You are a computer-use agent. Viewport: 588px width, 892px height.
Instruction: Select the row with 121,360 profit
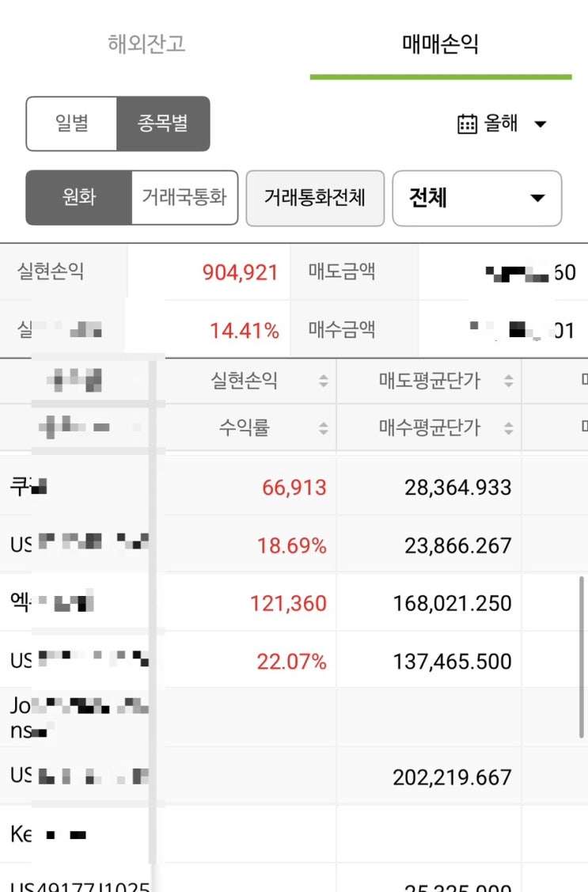coord(288,604)
